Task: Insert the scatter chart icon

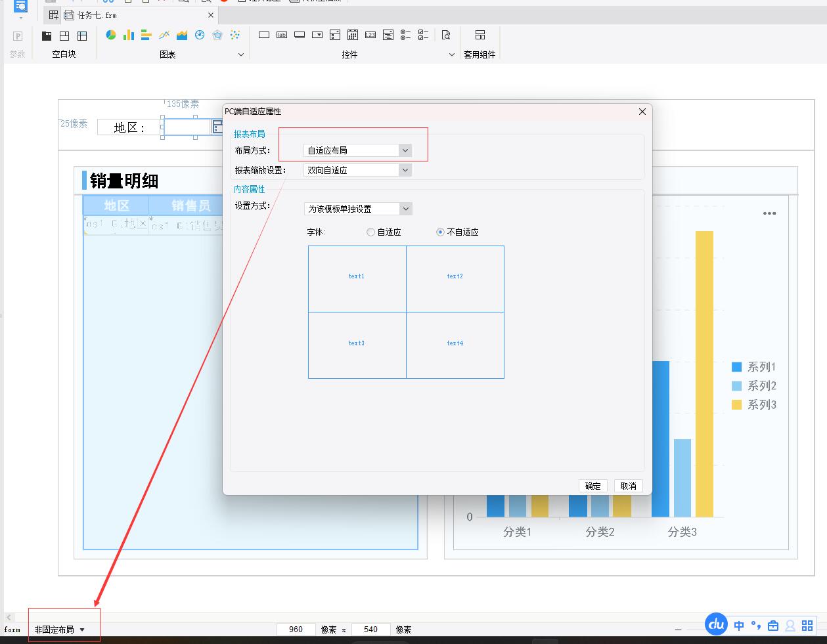Action: 235,35
